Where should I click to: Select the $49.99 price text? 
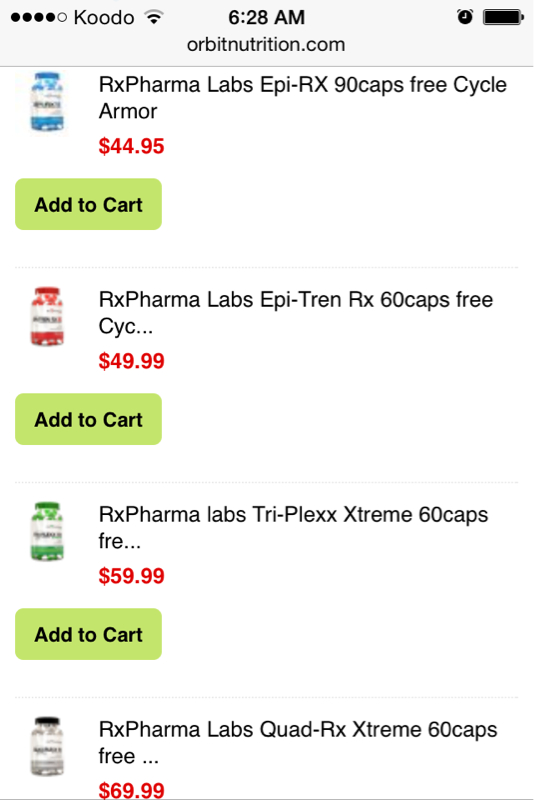coord(131,361)
